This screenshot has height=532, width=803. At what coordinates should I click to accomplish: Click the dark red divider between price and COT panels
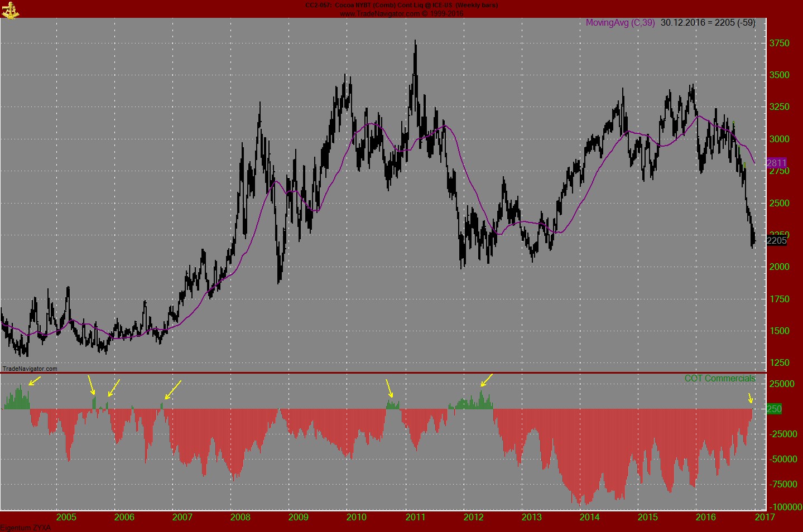click(391, 371)
